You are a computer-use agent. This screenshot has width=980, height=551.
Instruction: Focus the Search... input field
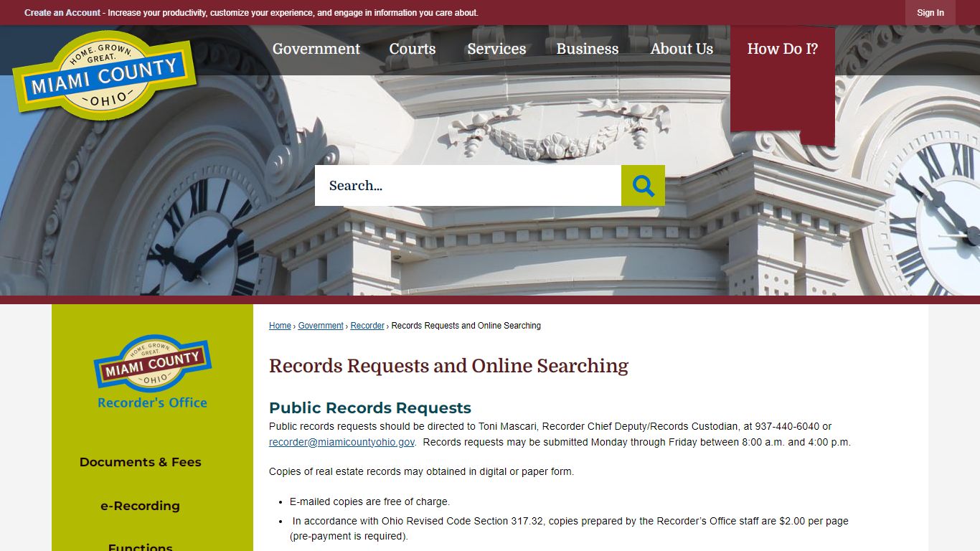point(468,186)
